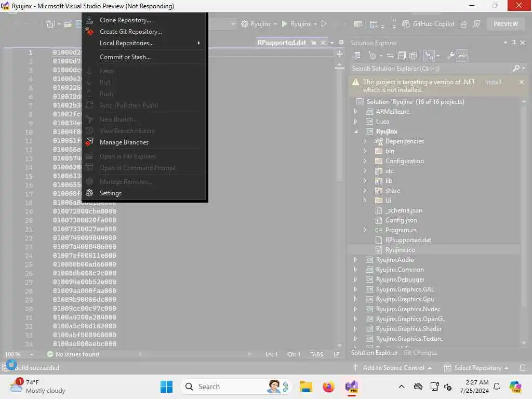Click the No issues found status indicator
Viewport: 532px width, 399px height.
coord(73,354)
